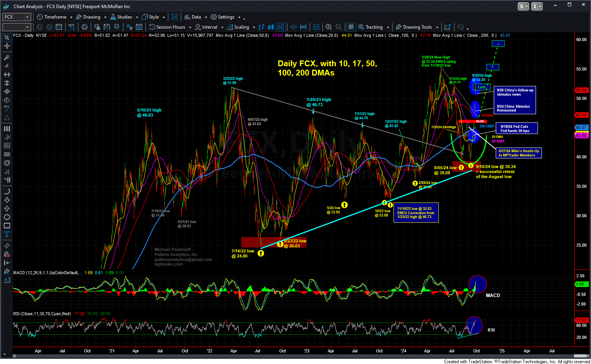Click the add chart snapshot icon
The width and height of the screenshot is (591, 364).
tap(448, 27)
